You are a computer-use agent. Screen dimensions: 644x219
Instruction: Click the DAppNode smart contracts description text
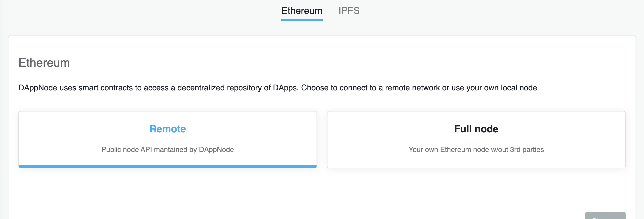coord(278,88)
